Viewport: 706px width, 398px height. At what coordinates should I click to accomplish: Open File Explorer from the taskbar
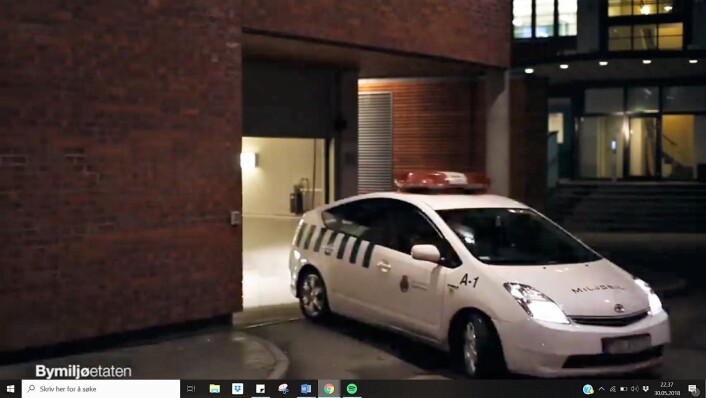215,389
